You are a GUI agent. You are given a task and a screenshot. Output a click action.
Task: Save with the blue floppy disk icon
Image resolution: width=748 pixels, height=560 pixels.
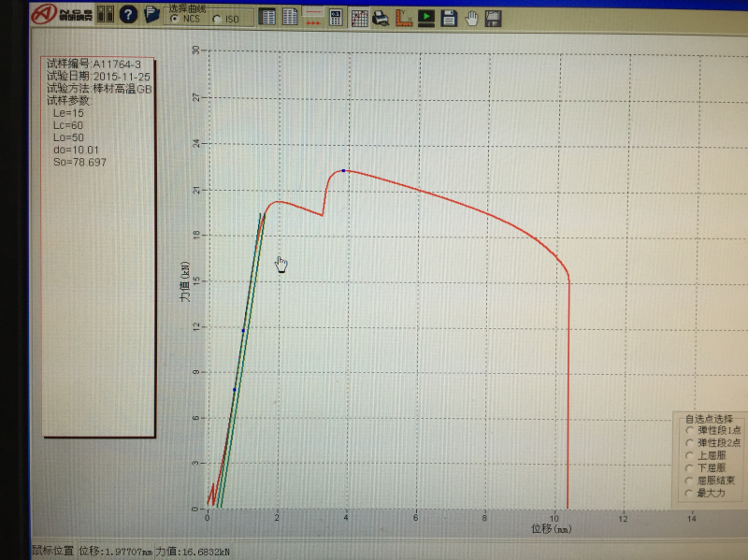point(449,19)
